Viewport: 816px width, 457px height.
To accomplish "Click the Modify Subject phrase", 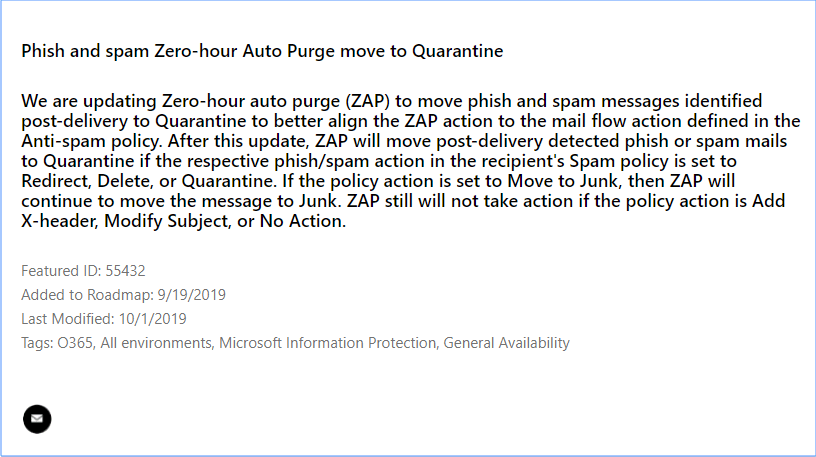I will [x=167, y=221].
